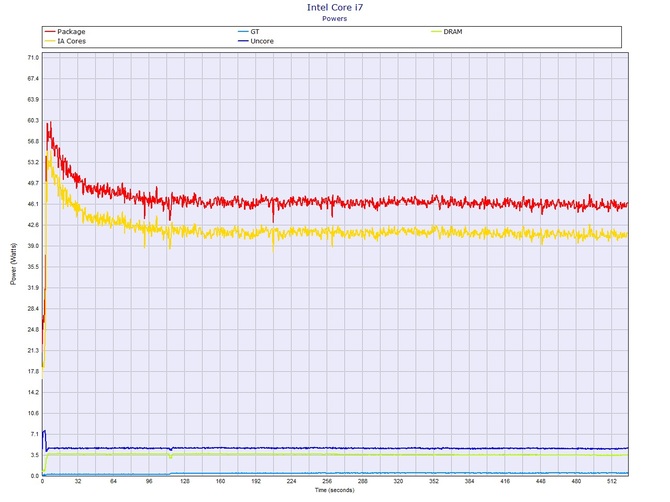Click the 46.1 y-axis value
670x502 pixels.
point(33,204)
